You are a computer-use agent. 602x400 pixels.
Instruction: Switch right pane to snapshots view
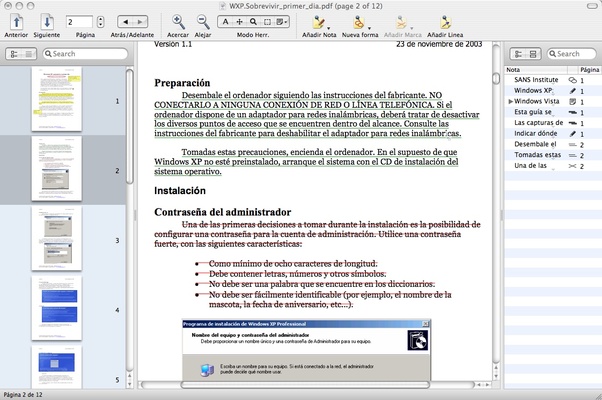[533, 54]
